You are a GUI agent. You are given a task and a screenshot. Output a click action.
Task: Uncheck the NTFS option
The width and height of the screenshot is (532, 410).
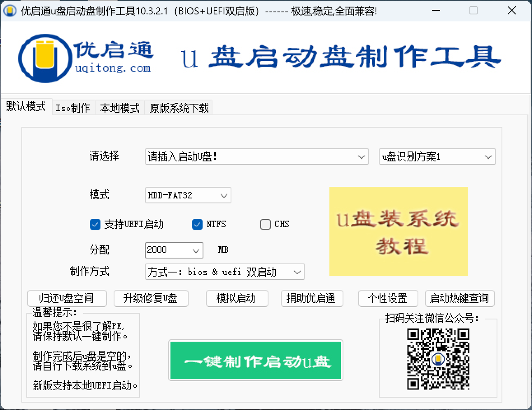pyautogui.click(x=197, y=224)
